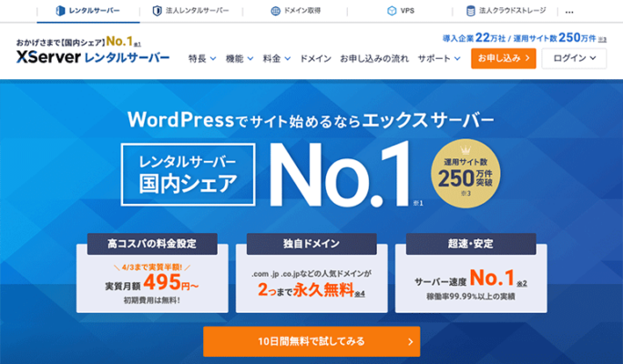Click the 稼働率99.99%以上の実績 text
The height and width of the screenshot is (364, 623).
471,297
